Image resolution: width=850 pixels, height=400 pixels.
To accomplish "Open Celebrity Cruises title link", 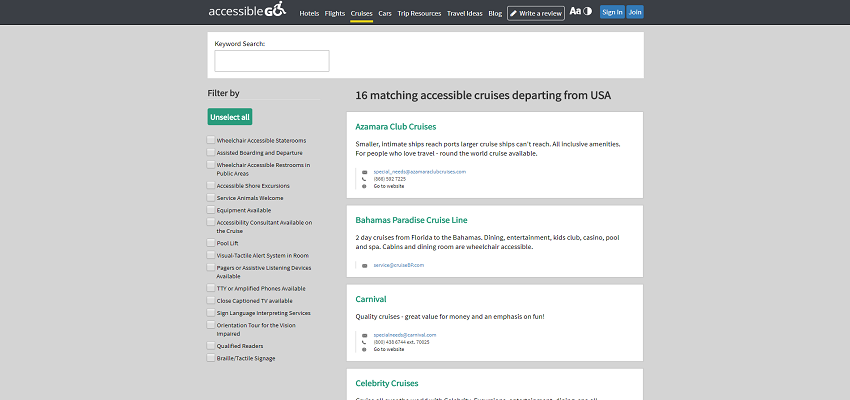I will click(x=387, y=383).
